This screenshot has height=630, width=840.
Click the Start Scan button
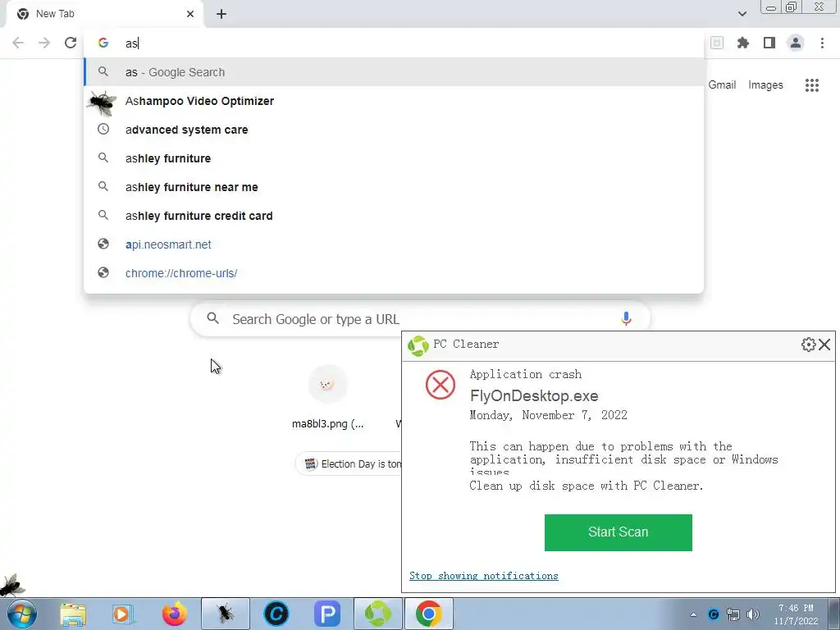pos(619,532)
